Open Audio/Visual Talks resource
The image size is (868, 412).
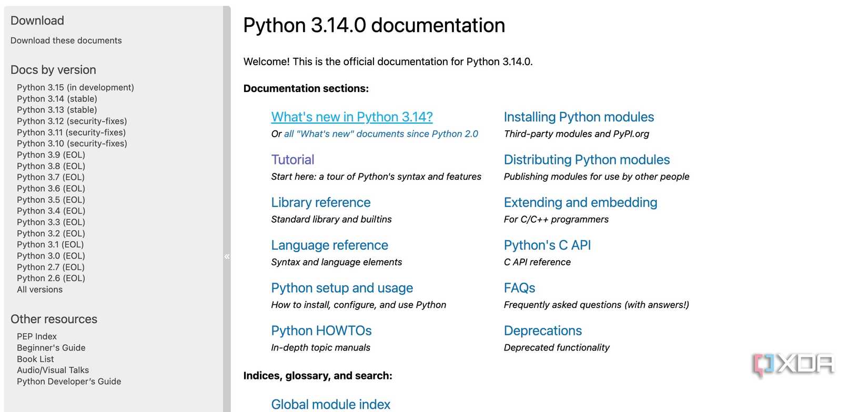(x=53, y=370)
